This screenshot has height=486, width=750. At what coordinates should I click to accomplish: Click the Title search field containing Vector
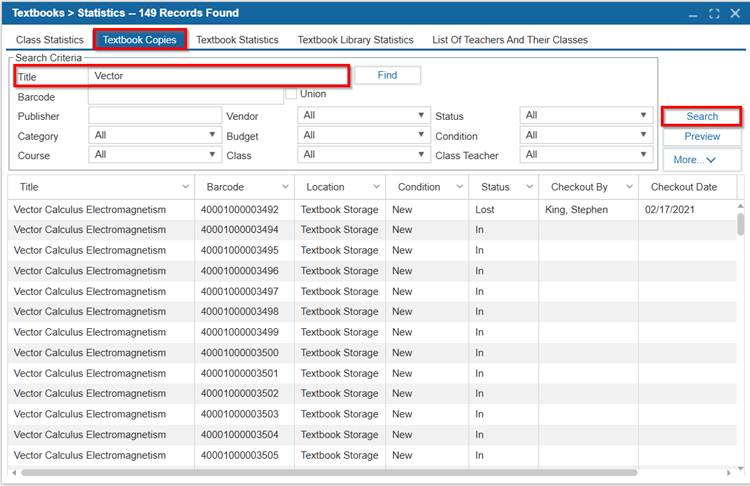pos(218,76)
